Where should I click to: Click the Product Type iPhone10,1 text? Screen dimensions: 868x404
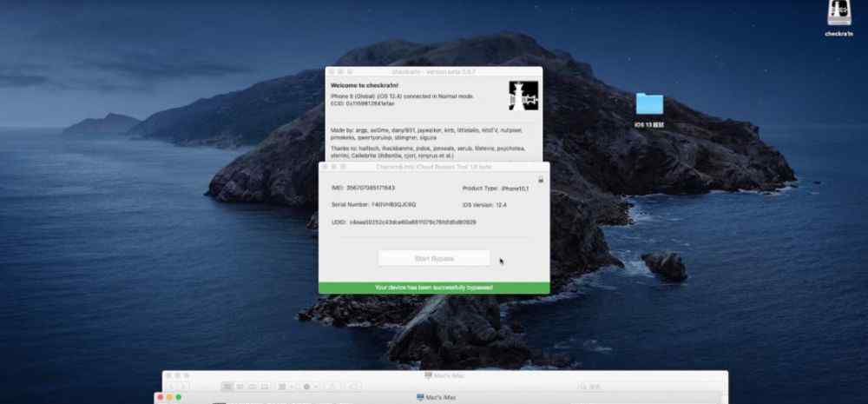tap(496, 189)
